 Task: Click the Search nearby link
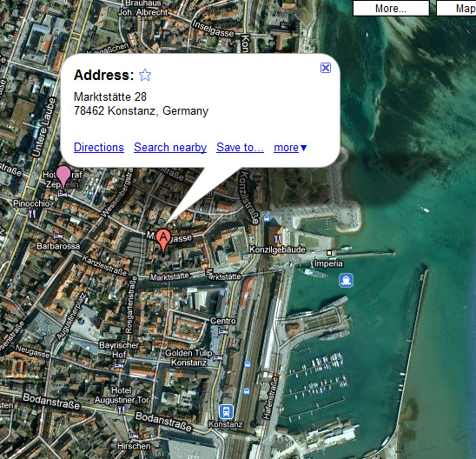point(170,147)
